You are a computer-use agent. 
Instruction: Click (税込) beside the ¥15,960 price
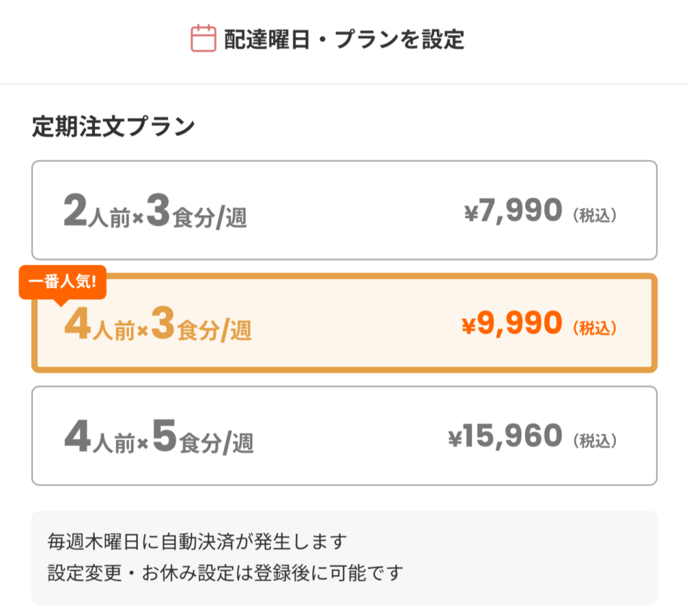tap(594, 441)
